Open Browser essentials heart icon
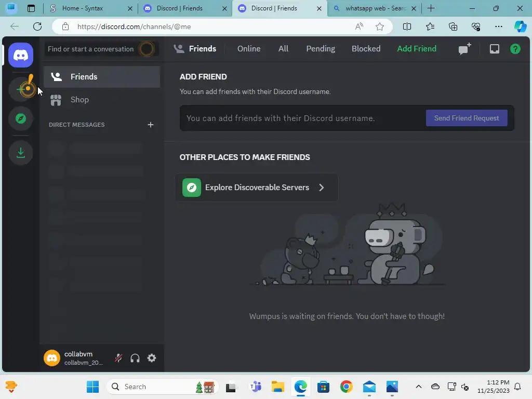Viewport: 532px width, 399px height. (x=476, y=26)
